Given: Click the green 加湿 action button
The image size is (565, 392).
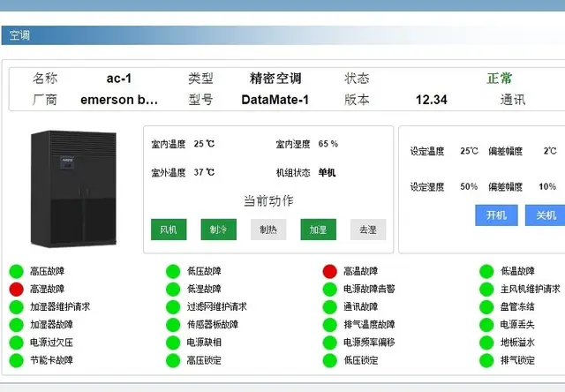Looking at the screenshot, I should tap(319, 230).
